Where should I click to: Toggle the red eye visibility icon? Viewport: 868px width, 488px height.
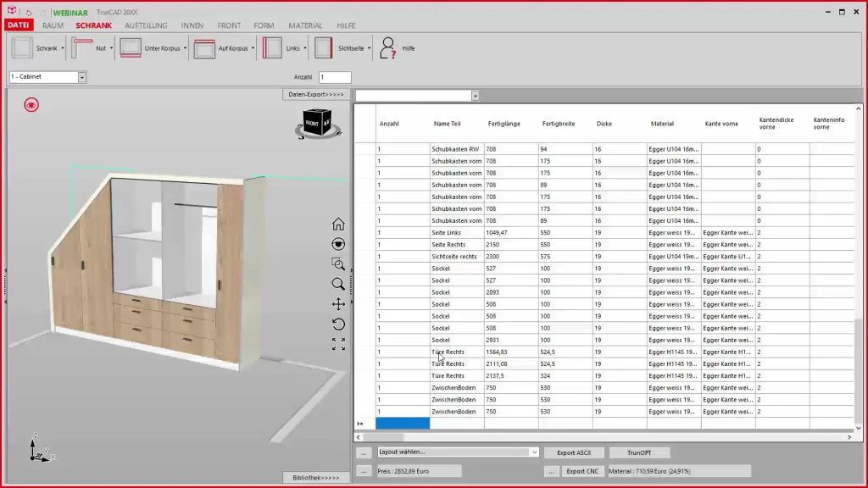pyautogui.click(x=31, y=104)
